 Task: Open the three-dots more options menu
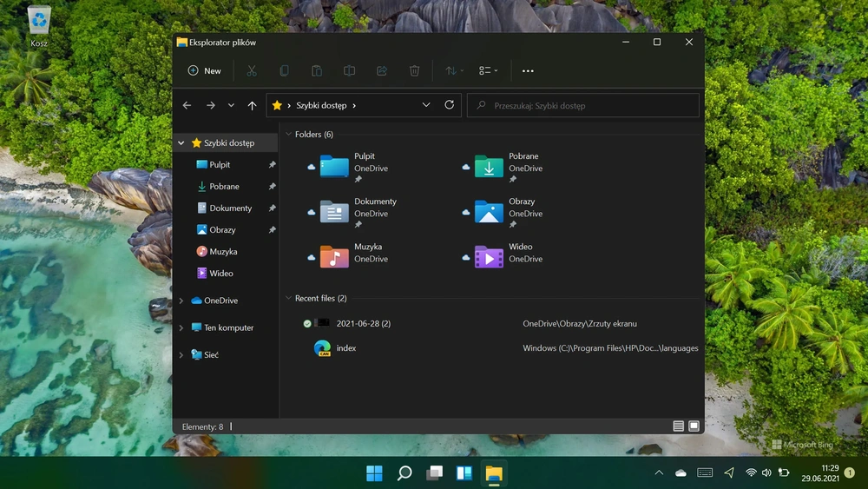528,71
